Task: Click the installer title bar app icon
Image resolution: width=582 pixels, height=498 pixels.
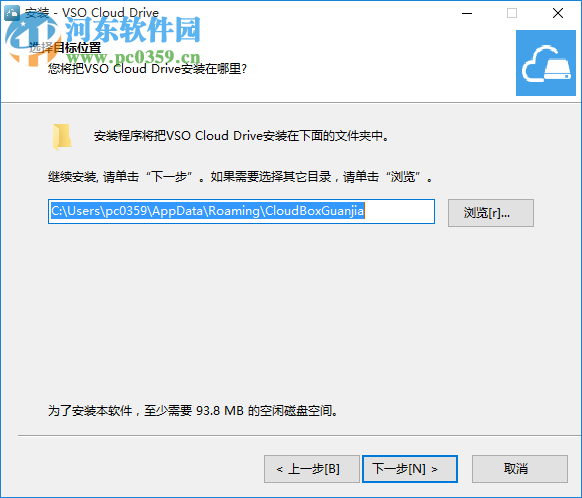Action: coord(12,13)
